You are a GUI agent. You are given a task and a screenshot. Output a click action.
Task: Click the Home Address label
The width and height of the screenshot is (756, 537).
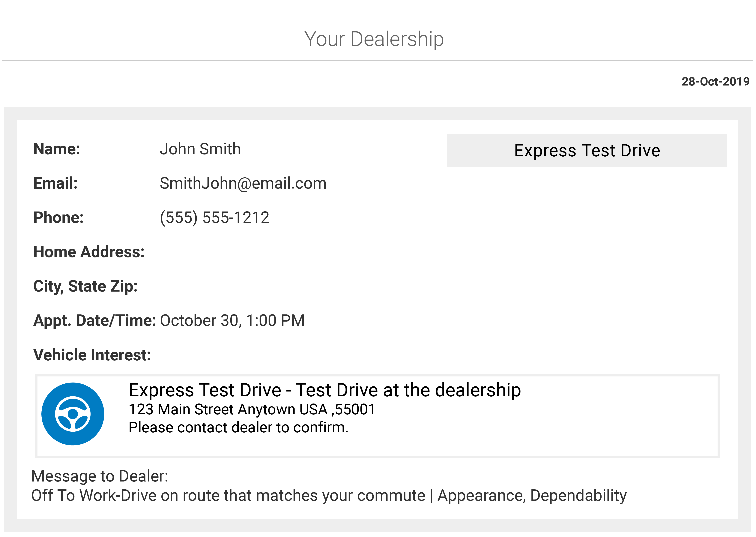tap(89, 252)
